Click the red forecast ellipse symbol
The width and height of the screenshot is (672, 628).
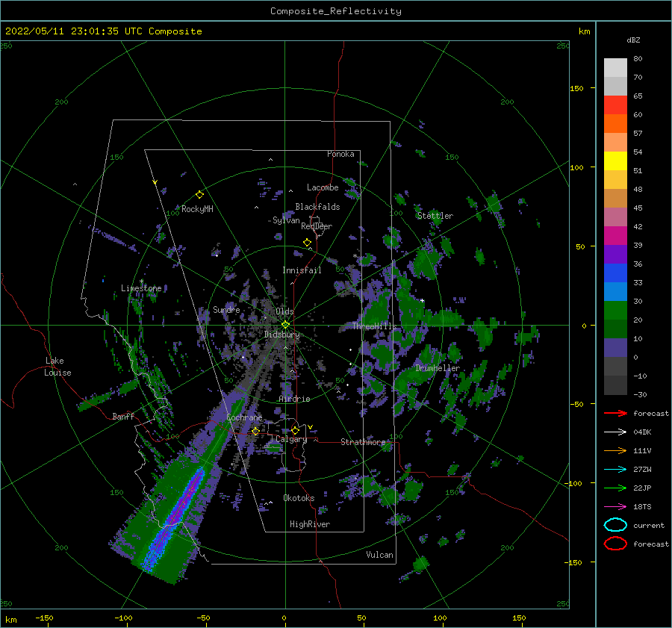[x=615, y=544]
